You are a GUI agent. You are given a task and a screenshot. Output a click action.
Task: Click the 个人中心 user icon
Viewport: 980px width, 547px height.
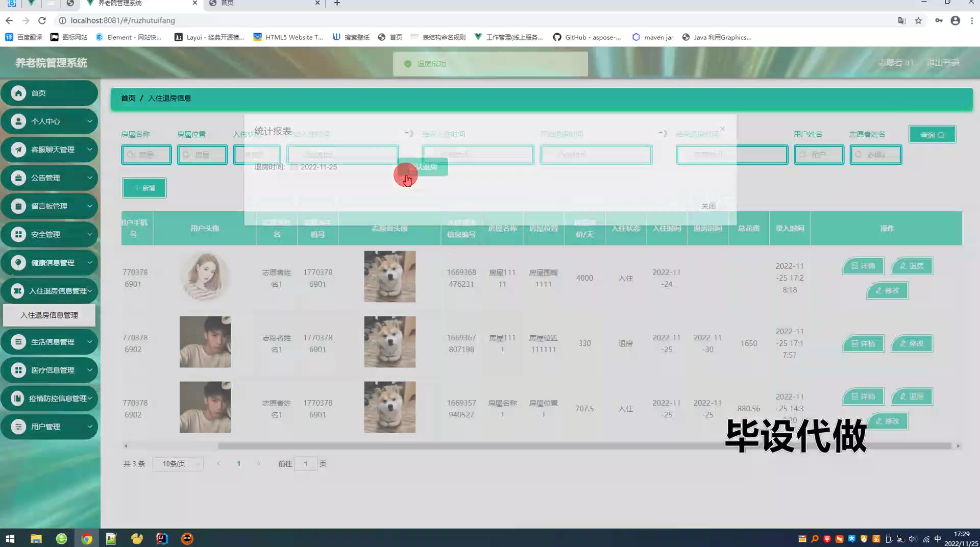coord(18,121)
